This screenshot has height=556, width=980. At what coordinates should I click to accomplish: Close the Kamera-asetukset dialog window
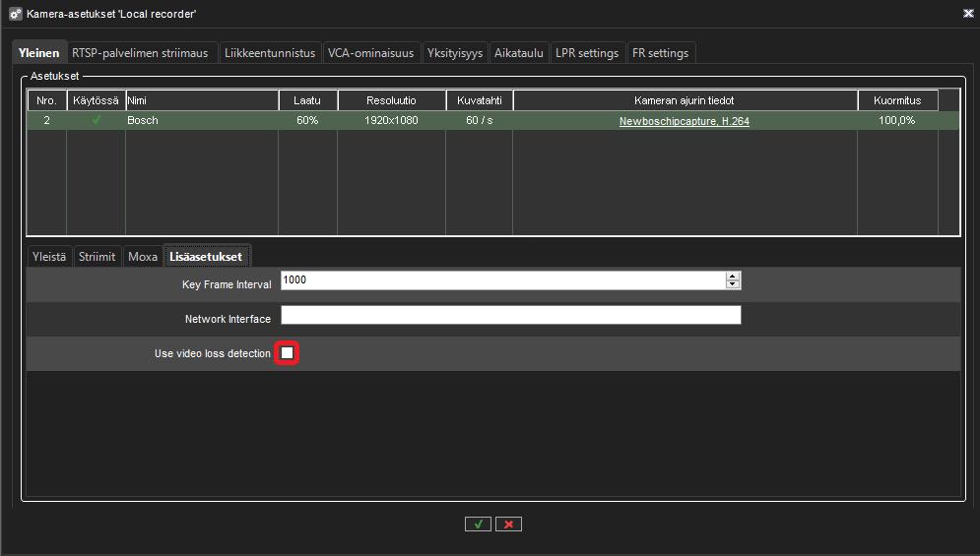click(x=965, y=14)
